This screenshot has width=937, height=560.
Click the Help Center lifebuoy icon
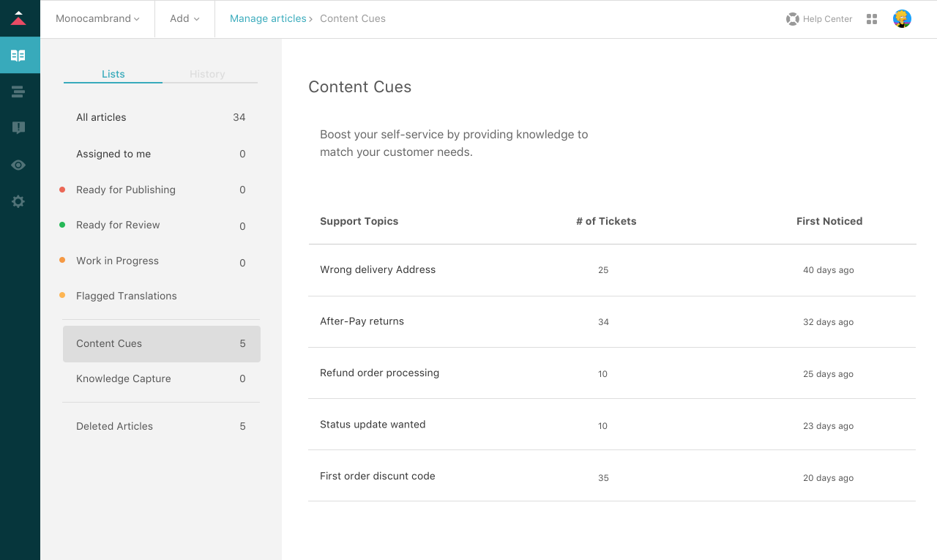coord(792,19)
